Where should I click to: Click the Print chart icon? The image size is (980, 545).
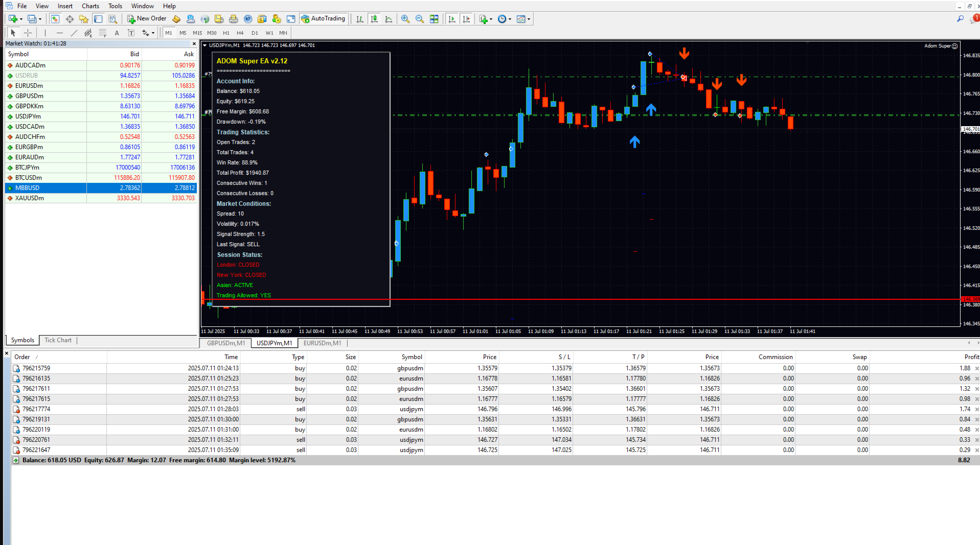pos(234,19)
